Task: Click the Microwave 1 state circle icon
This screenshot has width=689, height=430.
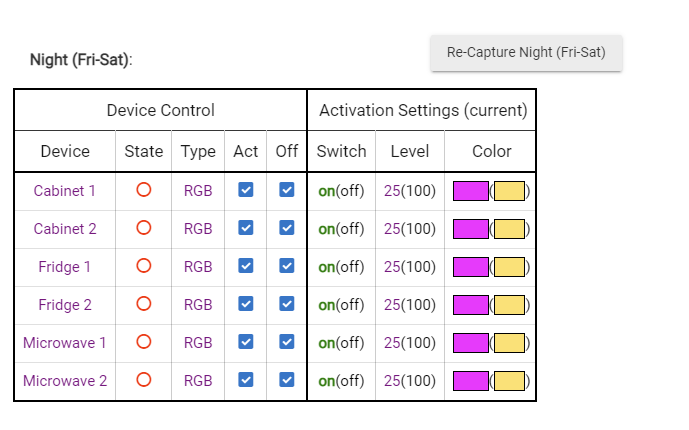Action: pyautogui.click(x=144, y=342)
